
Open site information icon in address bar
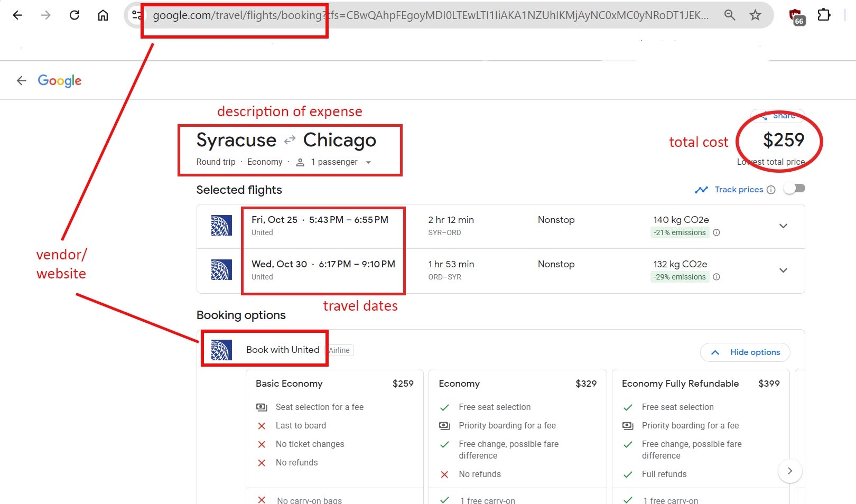pyautogui.click(x=136, y=15)
